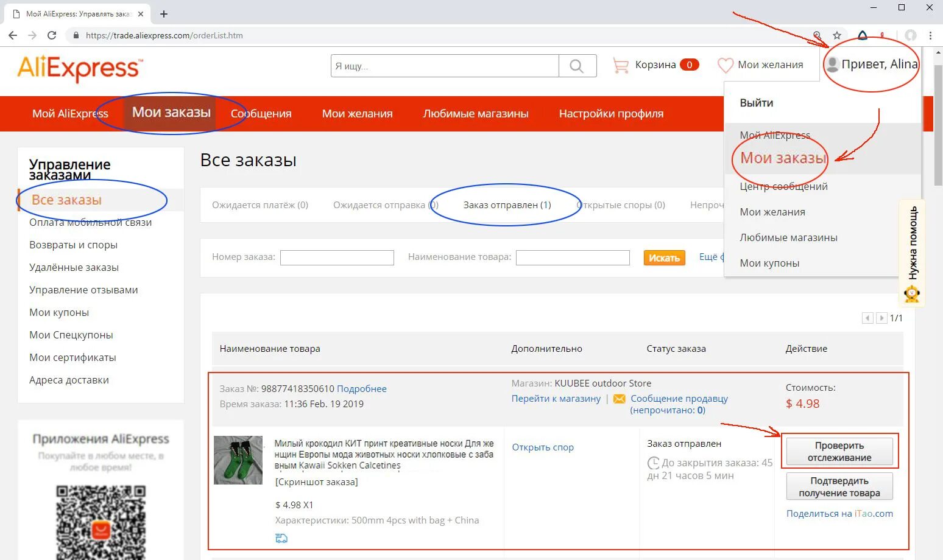Select Открытые споры (0) tab
Viewport: 943px width, 560px height.
[620, 205]
